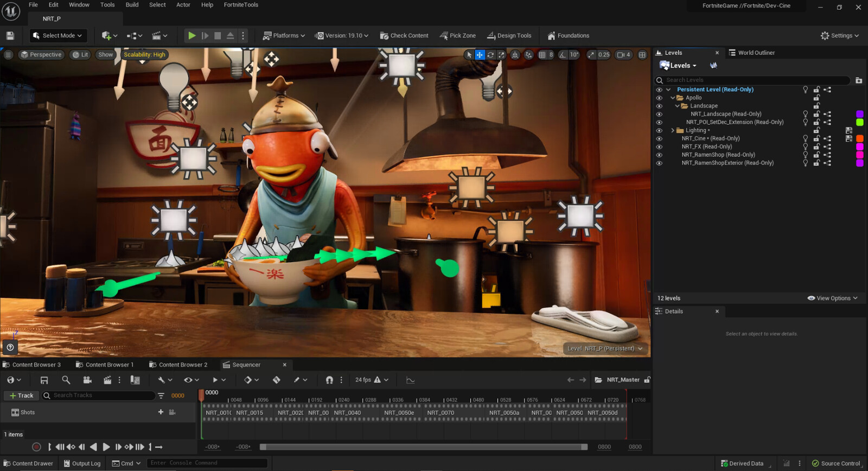Add a new shot with the plus icon
Screen dimensions: 868x471
click(161, 412)
